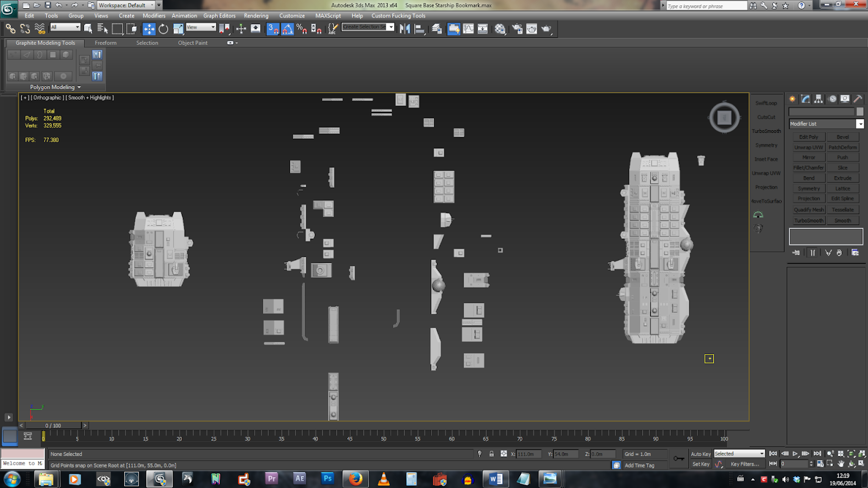Click the Unlink Selection tool
Viewport: 868px width, 488px height.
click(x=25, y=29)
